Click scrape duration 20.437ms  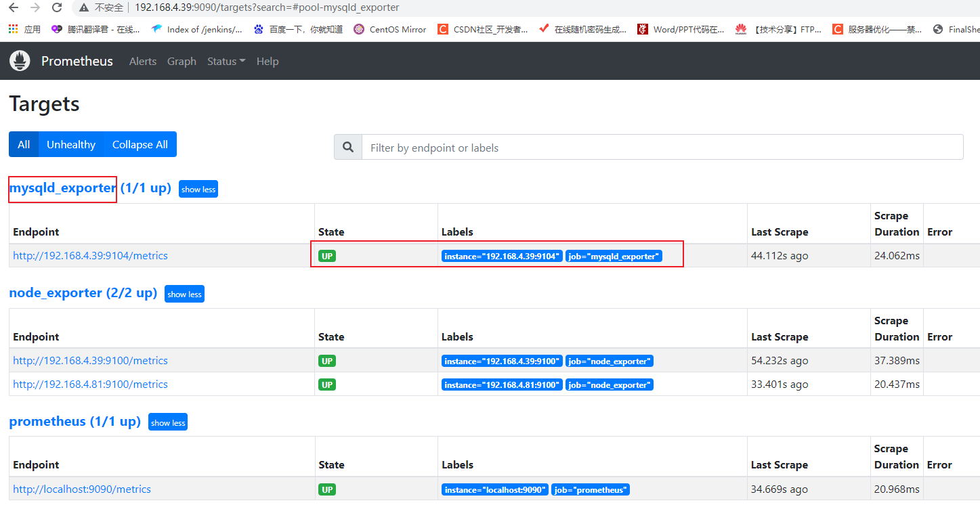click(x=897, y=385)
